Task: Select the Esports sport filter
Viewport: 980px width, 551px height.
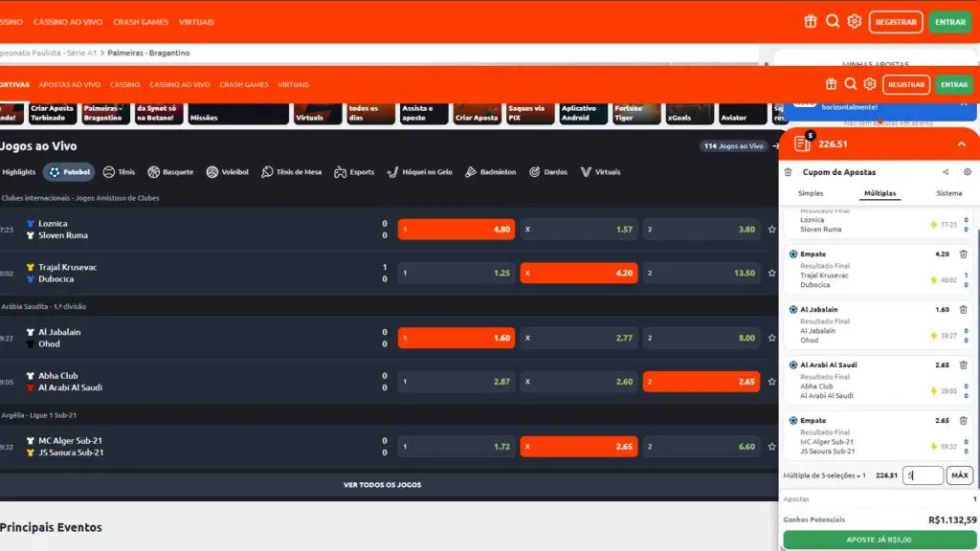Action: coord(354,172)
